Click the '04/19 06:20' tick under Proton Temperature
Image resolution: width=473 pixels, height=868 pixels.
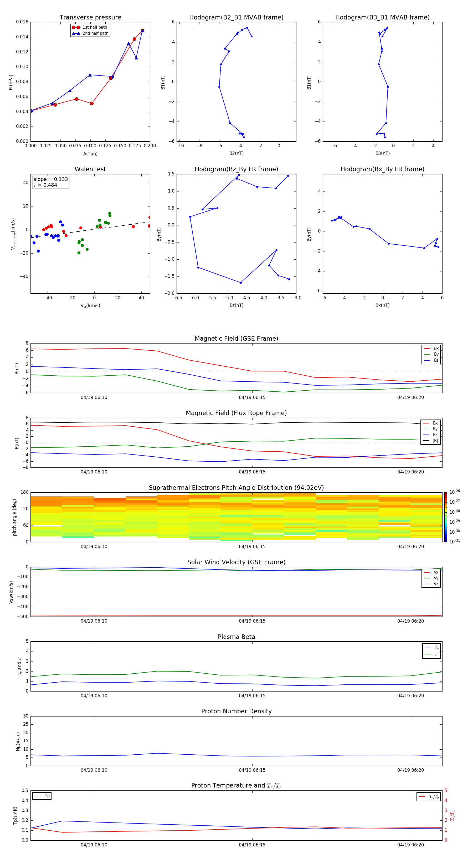(x=410, y=845)
